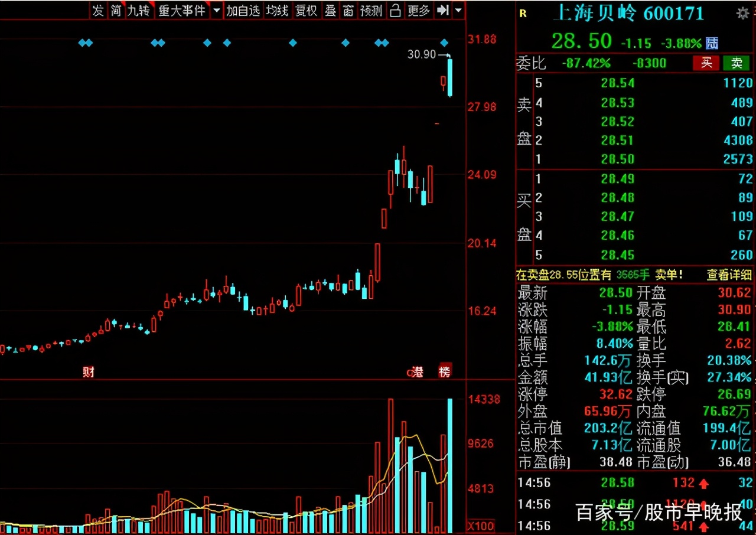
Task: Open the 重大事件 major events menu
Action: 182,11
